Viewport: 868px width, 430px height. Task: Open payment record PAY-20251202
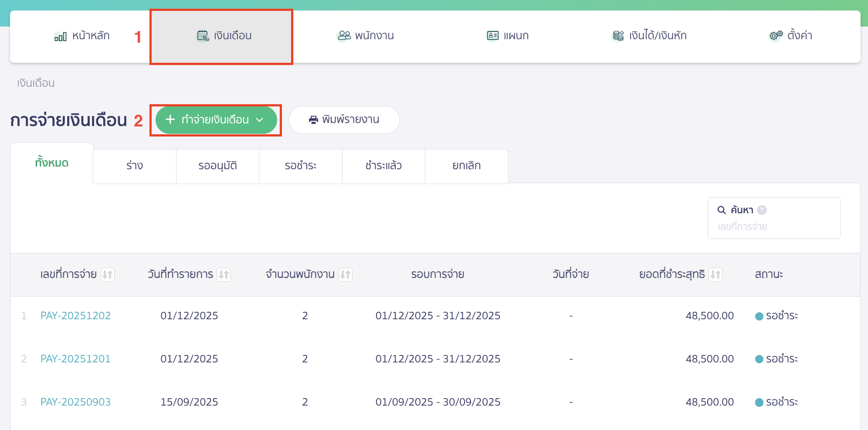[76, 315]
